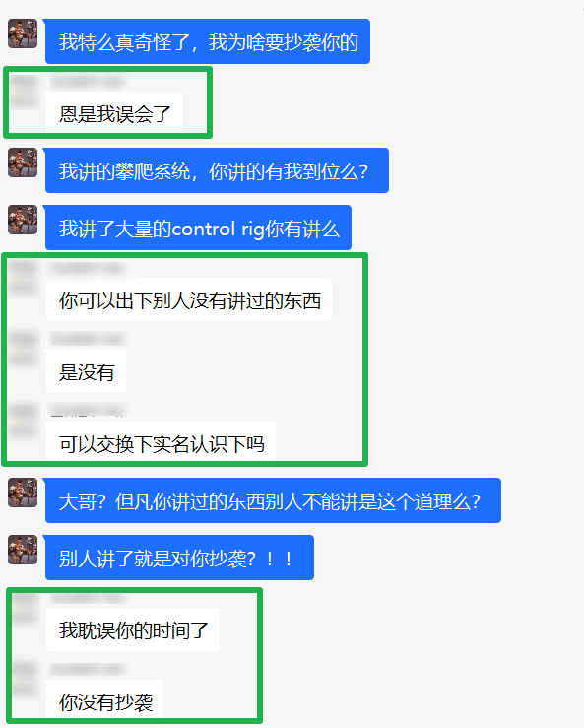
Task: Click message 可以交换下实名认识下吗
Action: pyautogui.click(x=161, y=442)
